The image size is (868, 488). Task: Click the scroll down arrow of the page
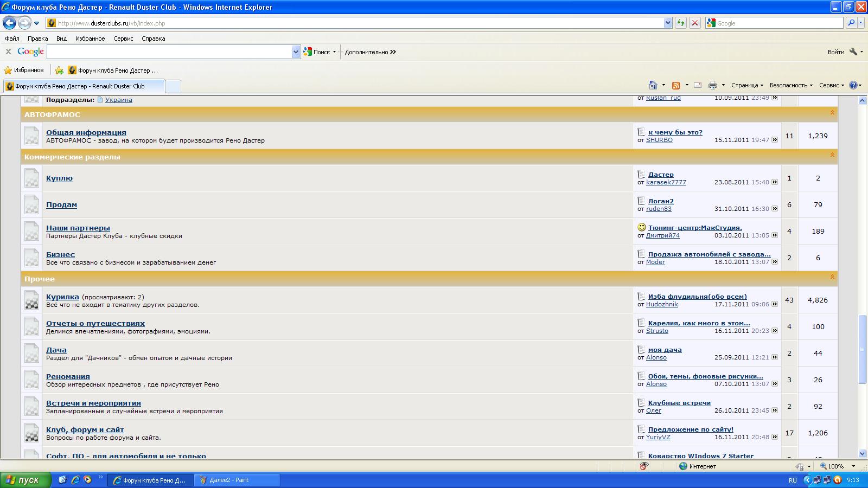tap(863, 453)
